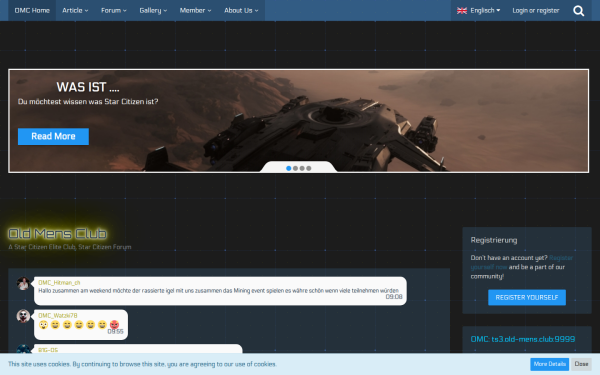Expand the Gallery menu
Image resolution: width=600 pixels, height=375 pixels.
tap(153, 10)
